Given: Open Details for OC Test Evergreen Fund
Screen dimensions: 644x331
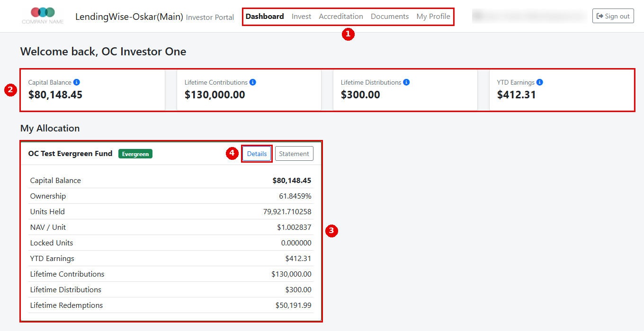Looking at the screenshot, I should pos(257,154).
